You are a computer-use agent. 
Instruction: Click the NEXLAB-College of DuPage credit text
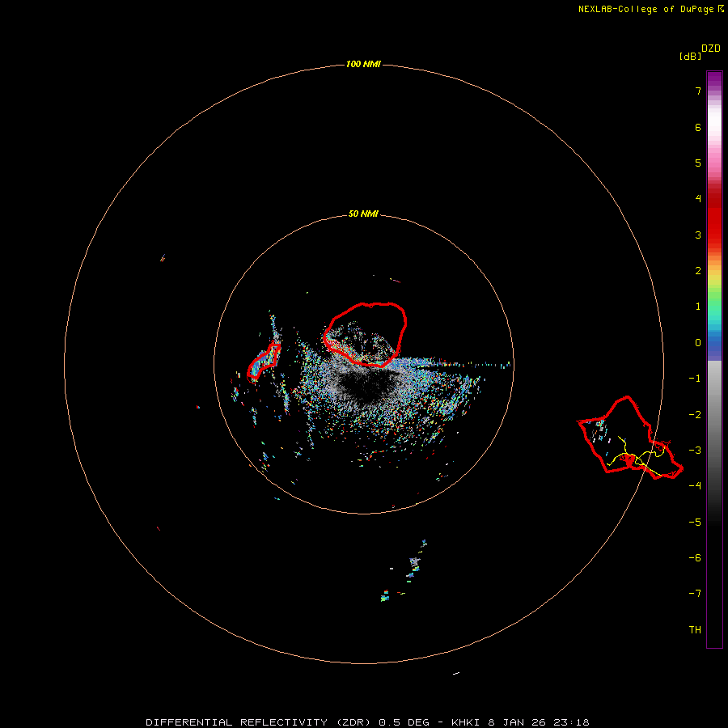[x=650, y=9]
